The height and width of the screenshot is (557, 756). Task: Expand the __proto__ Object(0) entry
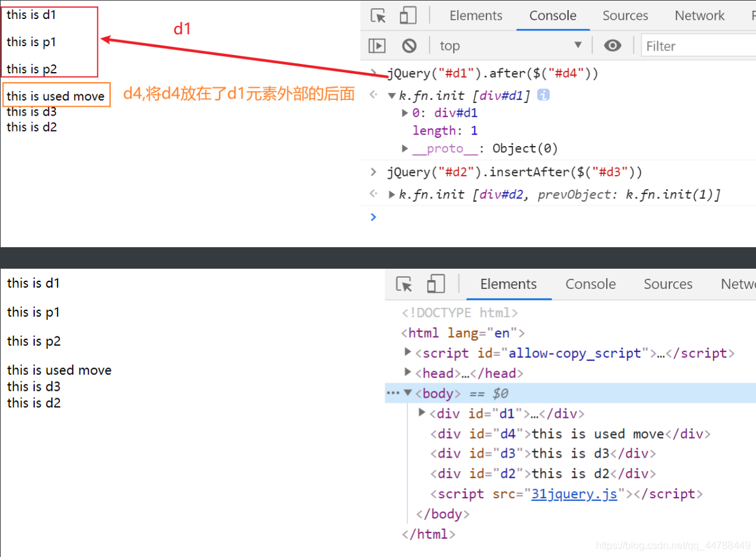[x=404, y=149]
